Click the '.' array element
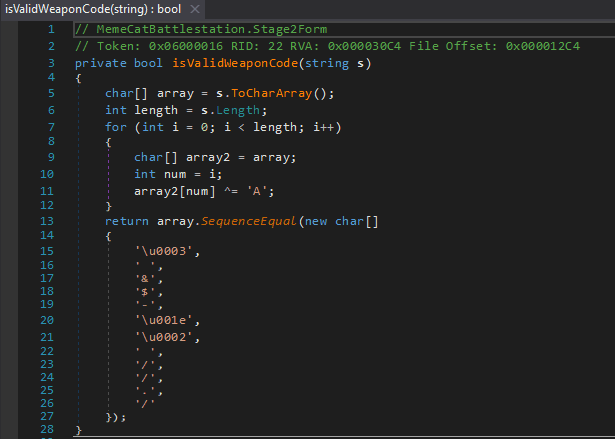 click(146, 390)
